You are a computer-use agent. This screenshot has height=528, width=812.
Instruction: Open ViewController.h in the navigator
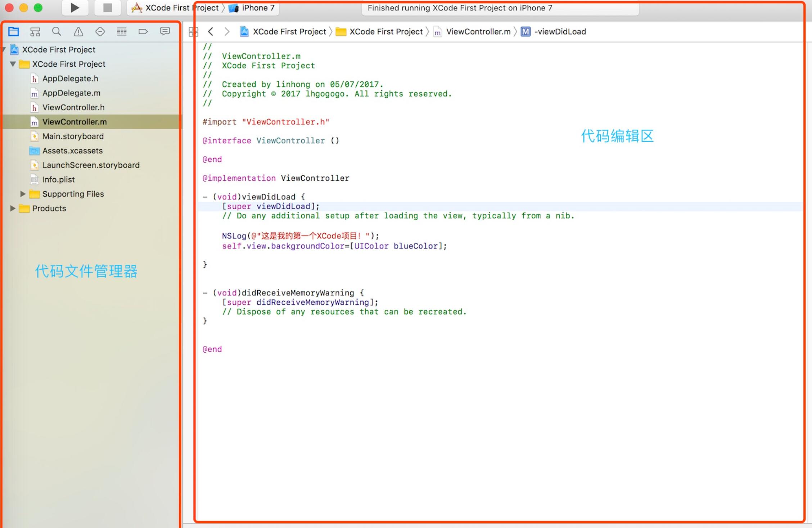73,107
